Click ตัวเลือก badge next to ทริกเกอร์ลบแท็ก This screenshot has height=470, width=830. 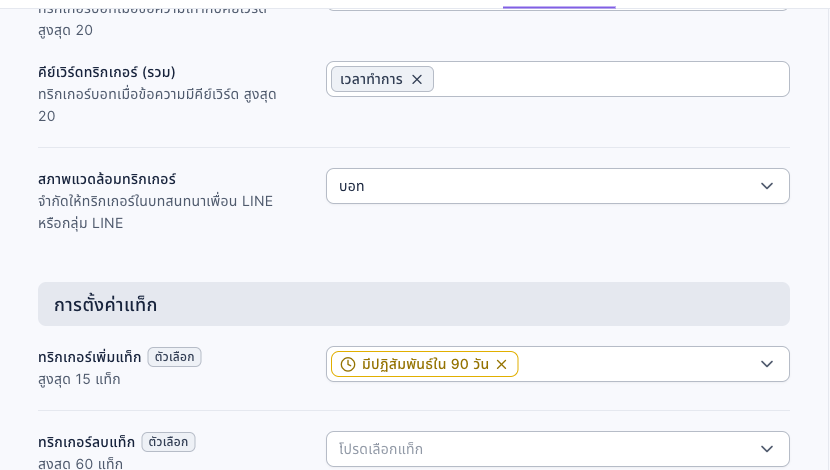[x=168, y=442]
